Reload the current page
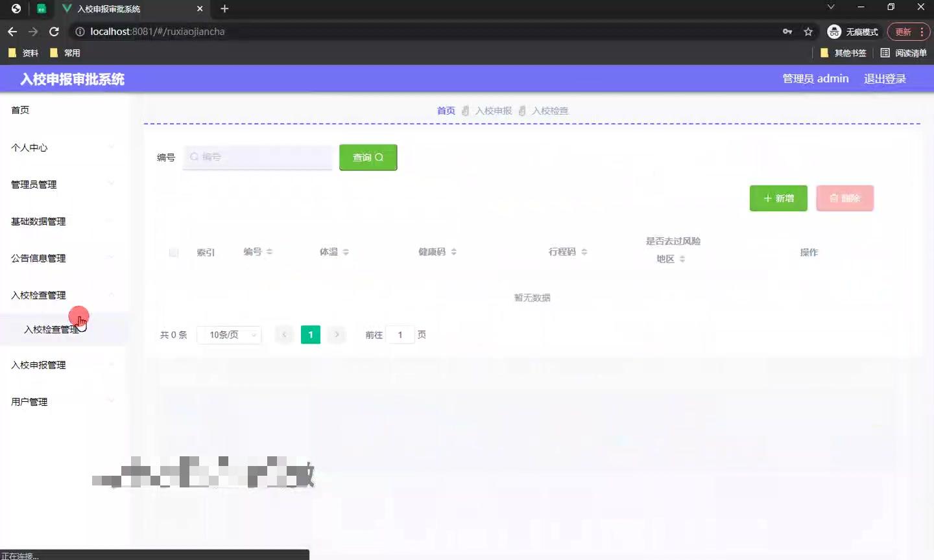This screenshot has height=560, width=934. click(x=54, y=31)
